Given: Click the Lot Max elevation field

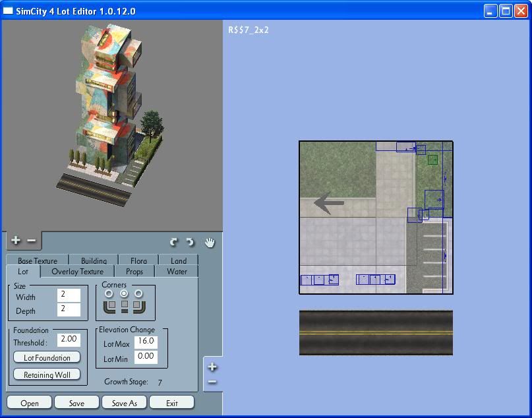Looking at the screenshot, I should point(146,342).
